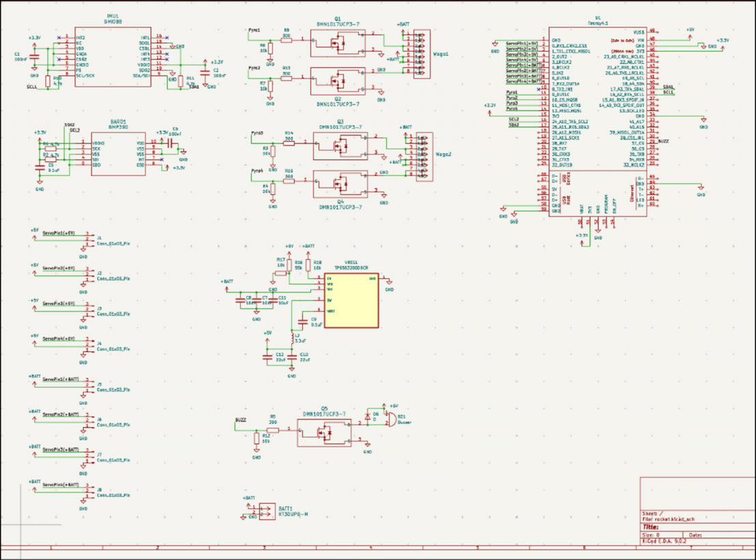Select resistor R8 300 near Q1
The image size is (756, 560).
point(286,40)
